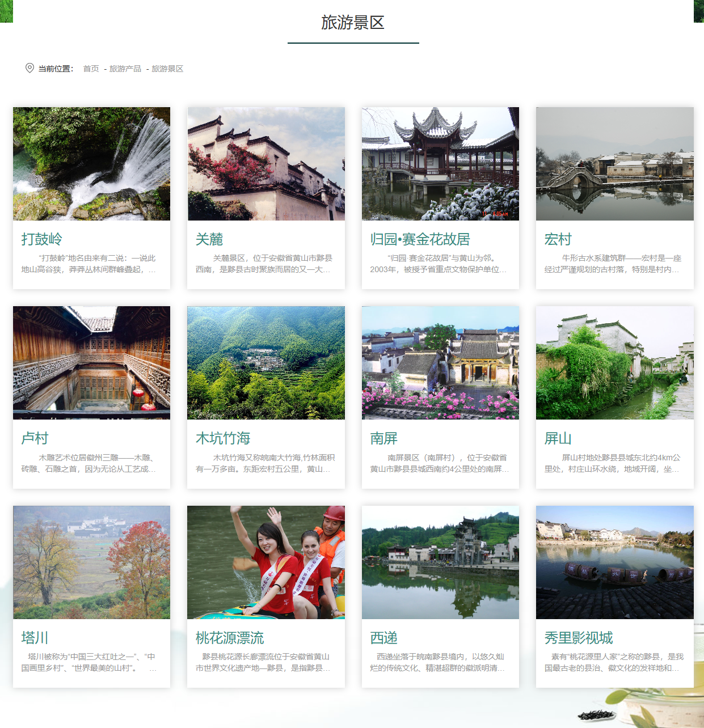Viewport: 704px width, 728px height.
Task: Click the location pin icon in breadcrumb
Action: coord(28,68)
